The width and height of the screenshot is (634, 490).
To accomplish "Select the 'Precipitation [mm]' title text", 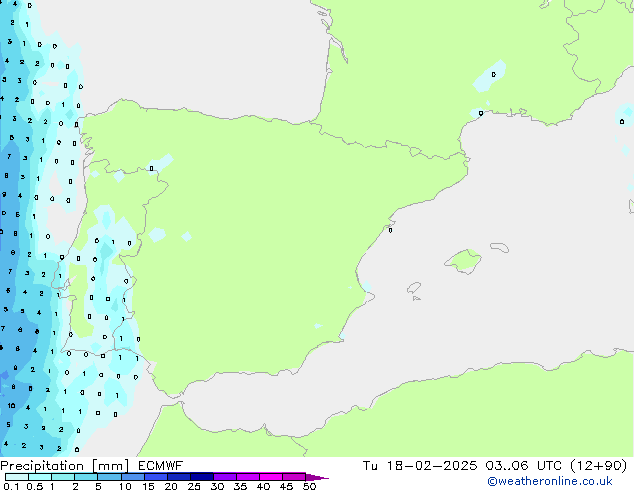I will [65, 466].
